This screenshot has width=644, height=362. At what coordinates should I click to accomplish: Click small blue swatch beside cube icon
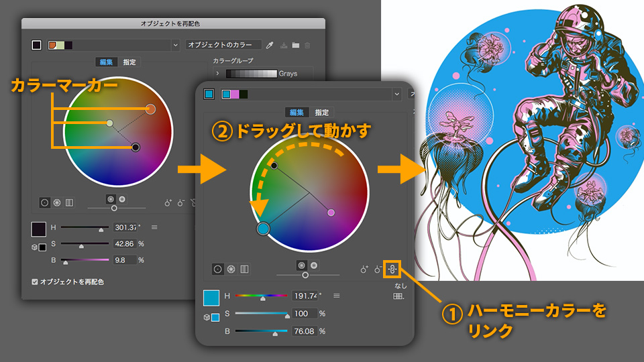pos(215,317)
